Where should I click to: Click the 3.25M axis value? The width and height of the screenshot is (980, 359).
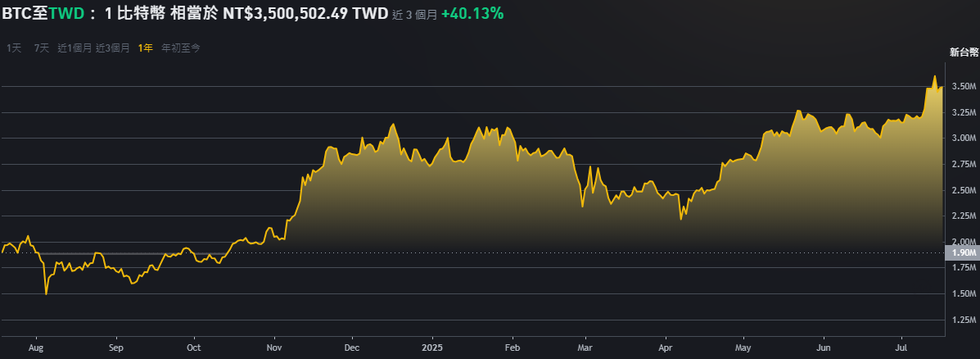point(965,112)
